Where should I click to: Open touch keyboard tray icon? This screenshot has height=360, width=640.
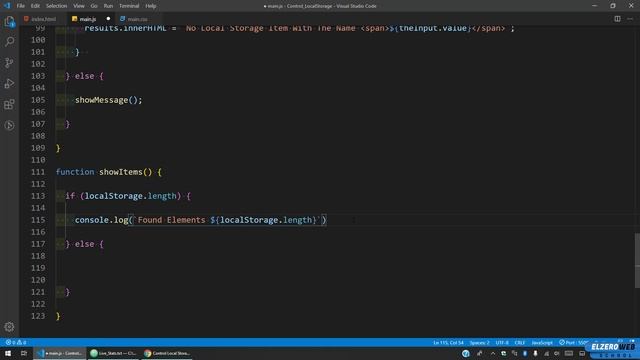click(569, 353)
